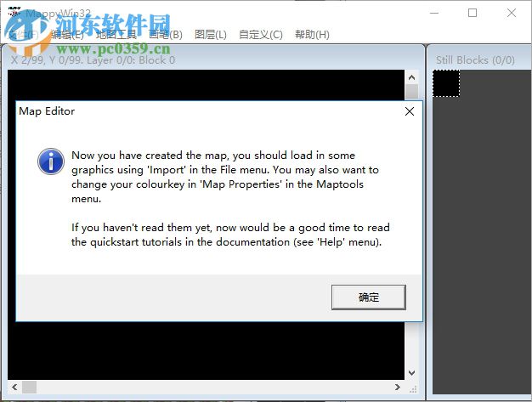Image resolution: width=532 pixels, height=402 pixels.
Task: Select the black block in Still Blocks
Action: (446, 83)
